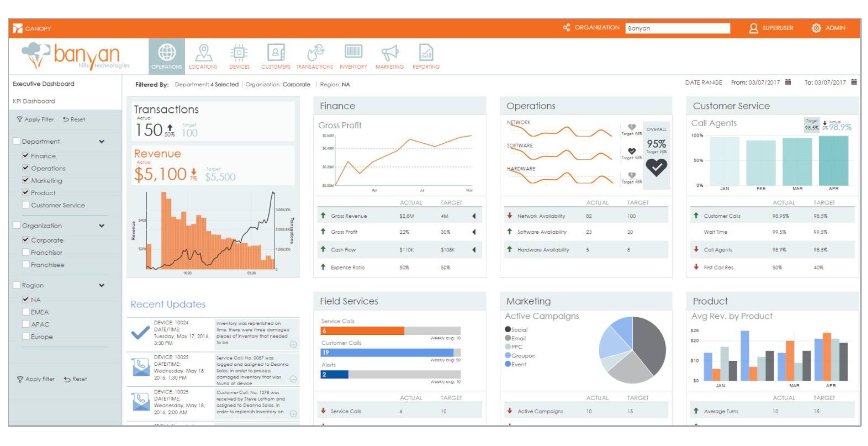The height and width of the screenshot is (446, 868).
Task: Uncheck the Marketing department checkbox
Action: (x=26, y=180)
